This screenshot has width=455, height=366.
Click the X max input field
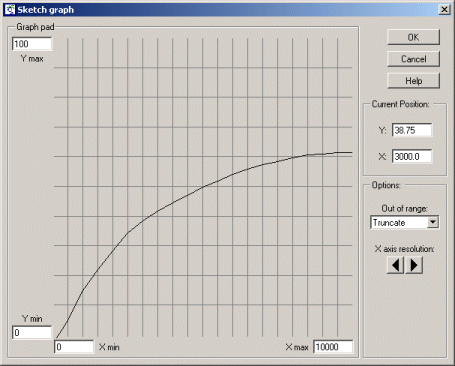(x=333, y=347)
